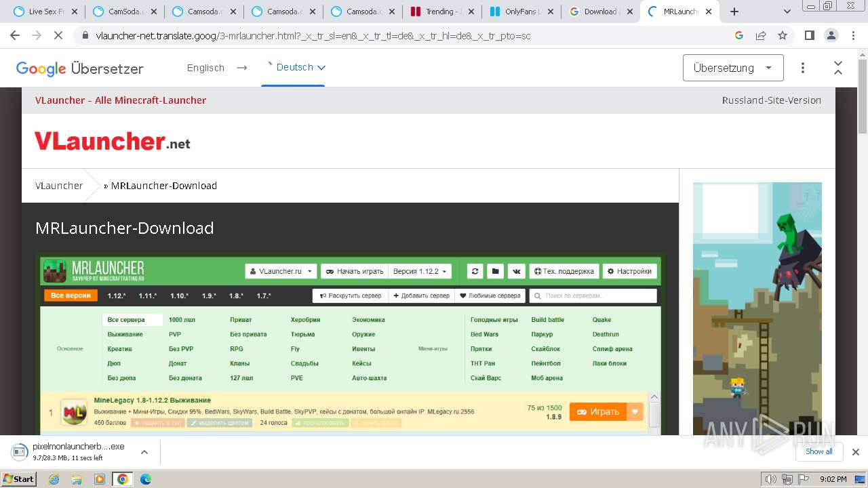868x488 pixels.
Task: Click Show all downloads
Action: [818, 451]
